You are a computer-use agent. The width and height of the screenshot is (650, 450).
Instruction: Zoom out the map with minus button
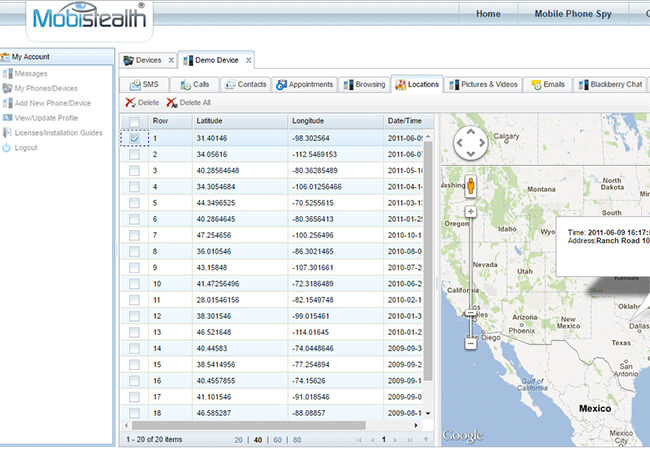point(470,343)
